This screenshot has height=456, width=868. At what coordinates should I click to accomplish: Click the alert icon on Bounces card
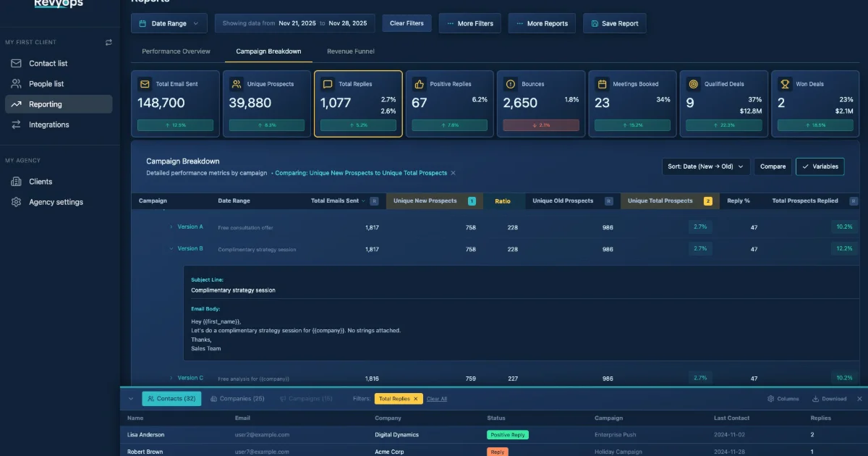click(x=511, y=84)
